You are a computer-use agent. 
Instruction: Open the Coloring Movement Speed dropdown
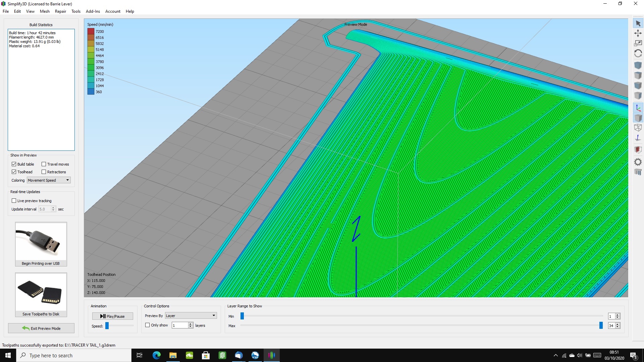point(49,180)
